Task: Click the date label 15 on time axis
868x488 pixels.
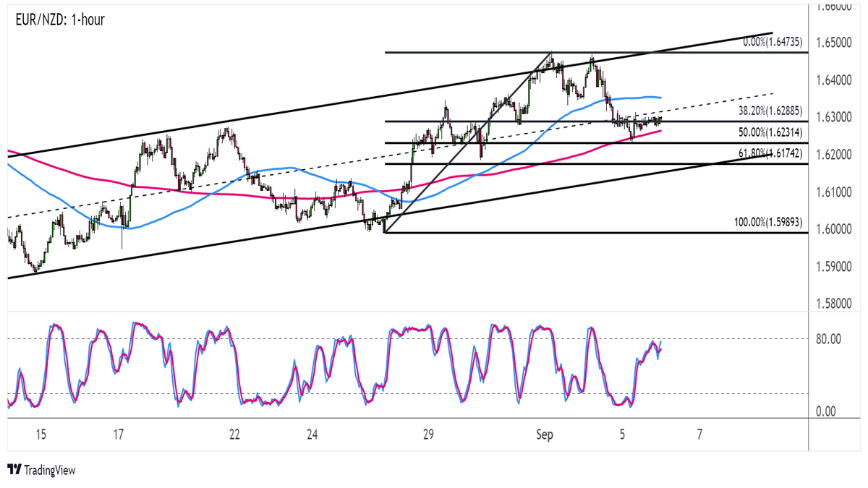Action: 41,435
